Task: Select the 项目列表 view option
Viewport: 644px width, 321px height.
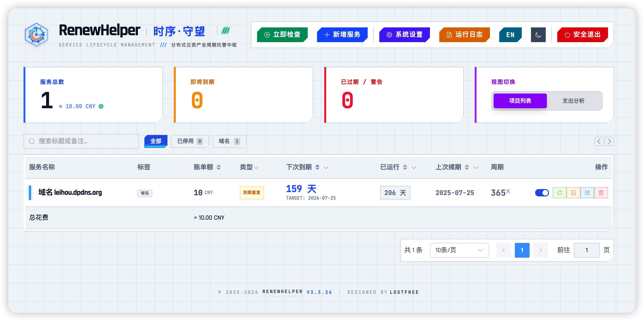Action: pyautogui.click(x=520, y=101)
